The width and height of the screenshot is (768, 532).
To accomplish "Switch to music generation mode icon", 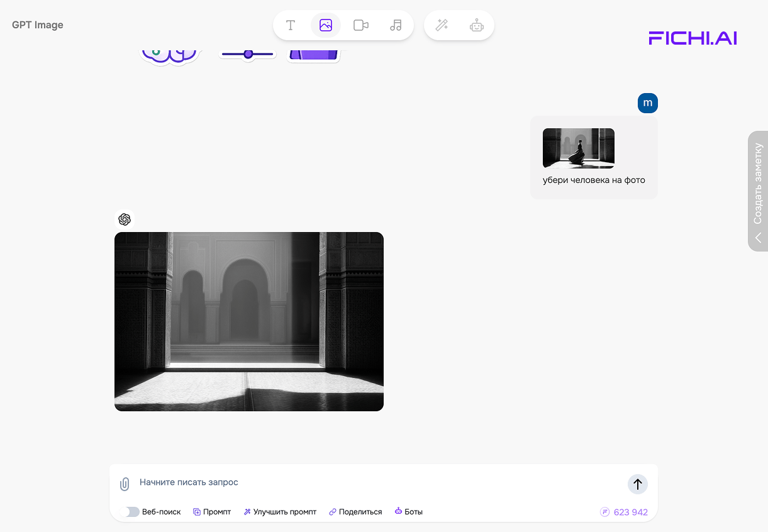I will coord(396,25).
